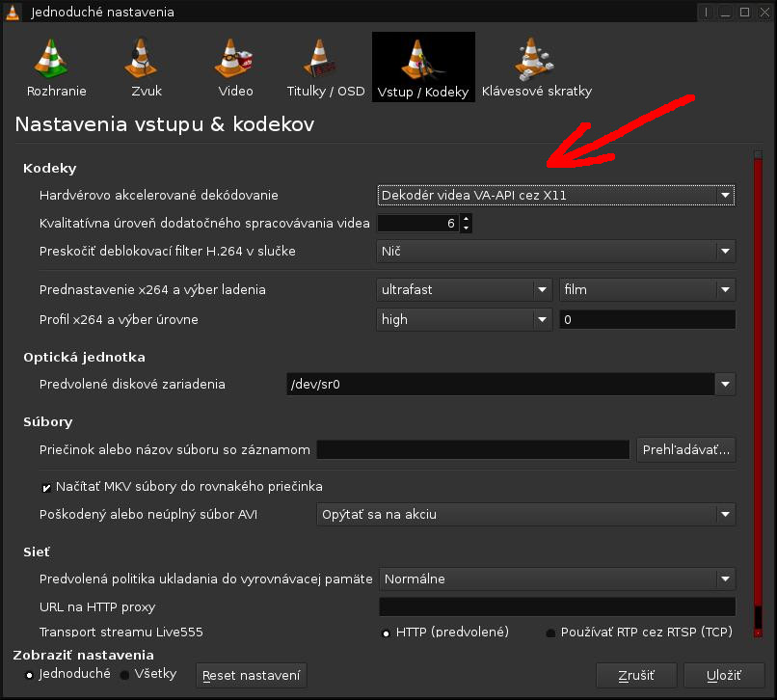Minimize the Jednoduché nastavenia window
Screen dimensions: 777x700
(726, 12)
